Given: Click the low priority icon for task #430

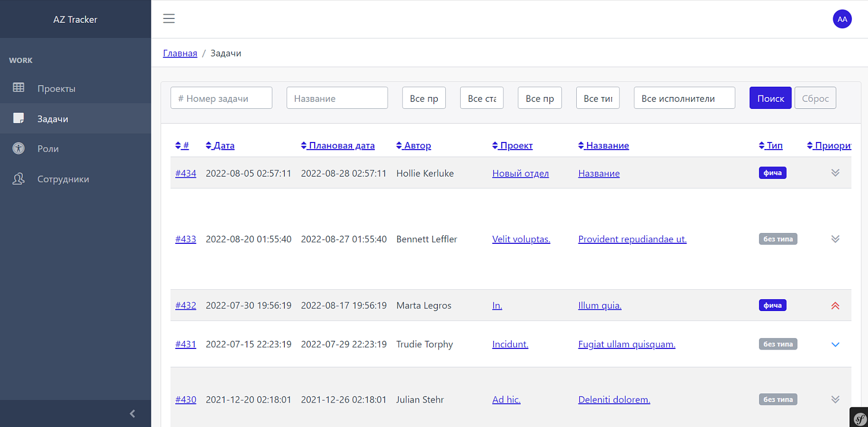Looking at the screenshot, I should coord(835,399).
